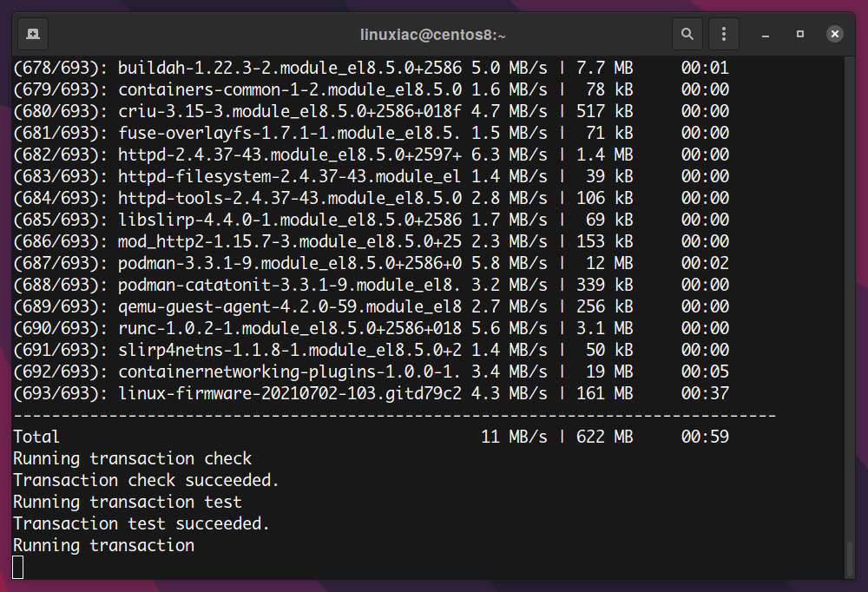Click the 161 MB linux-firmware size
The height and width of the screenshot is (592, 868).
pyautogui.click(x=604, y=394)
